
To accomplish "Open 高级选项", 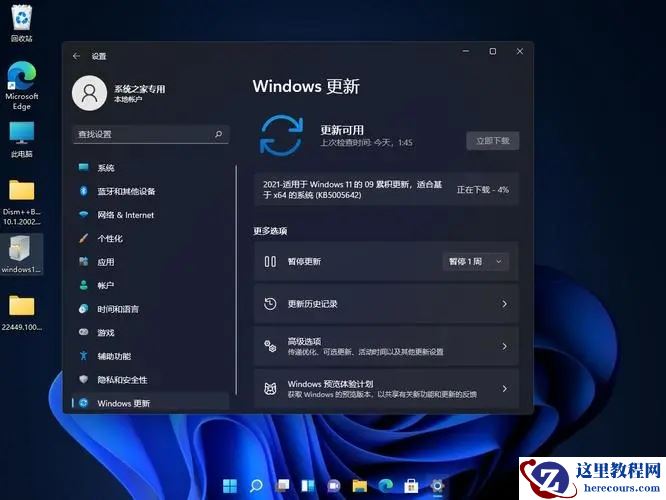I will coord(386,346).
